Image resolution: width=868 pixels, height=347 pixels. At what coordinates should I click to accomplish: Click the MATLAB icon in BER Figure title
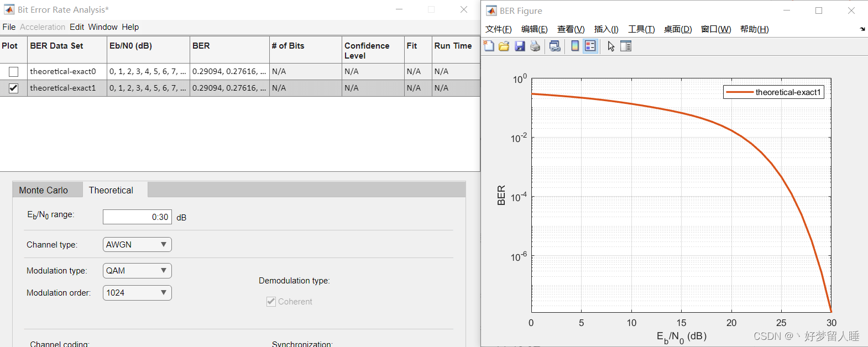491,10
